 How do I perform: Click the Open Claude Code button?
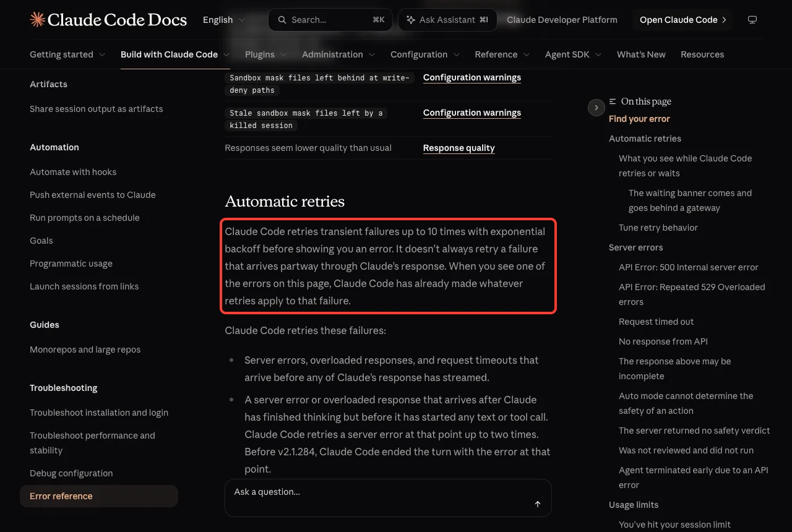682,20
